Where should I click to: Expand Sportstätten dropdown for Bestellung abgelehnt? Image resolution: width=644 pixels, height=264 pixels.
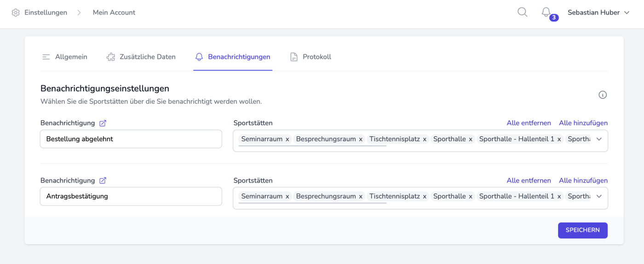point(598,139)
